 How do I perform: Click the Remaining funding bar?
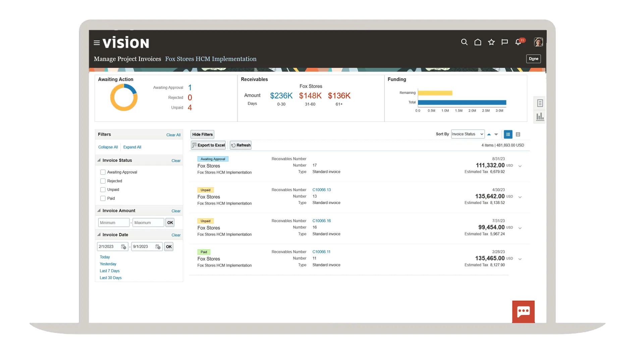tap(435, 93)
